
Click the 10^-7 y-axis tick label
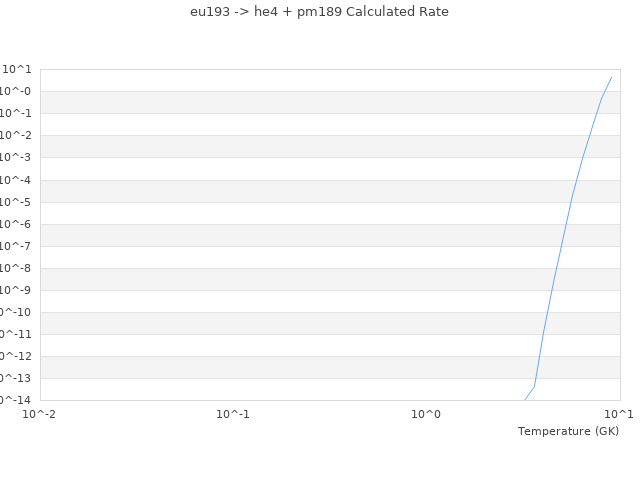coord(16,246)
